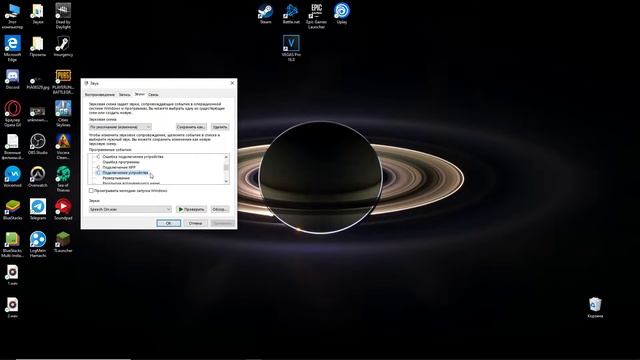Launch Sea of Thieves shortcut
This screenshot has height=360, width=640.
click(63, 179)
